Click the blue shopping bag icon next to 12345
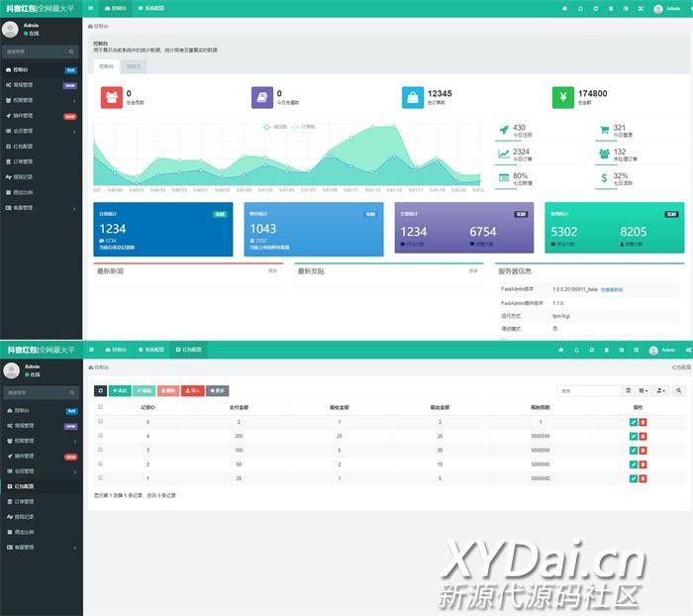The image size is (693, 616). tap(413, 97)
